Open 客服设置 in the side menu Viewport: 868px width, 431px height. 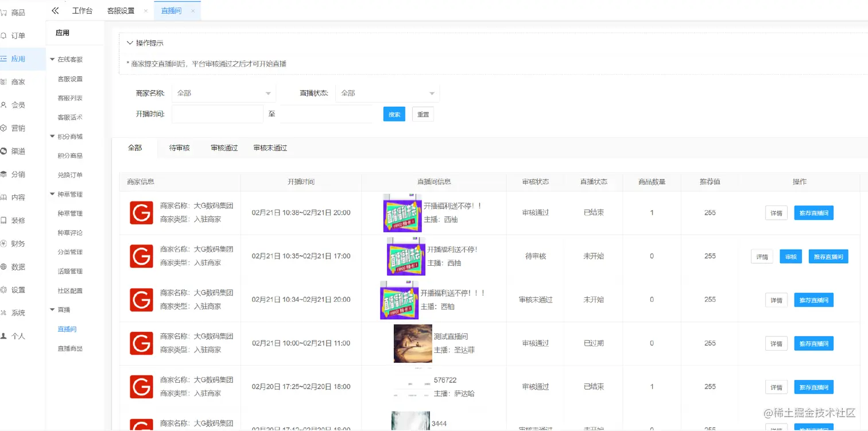pyautogui.click(x=70, y=79)
